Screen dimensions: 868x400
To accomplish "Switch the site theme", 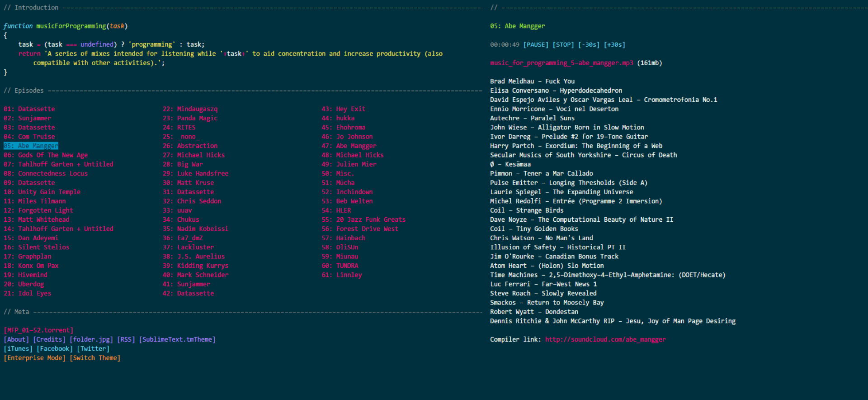I will [x=95, y=358].
